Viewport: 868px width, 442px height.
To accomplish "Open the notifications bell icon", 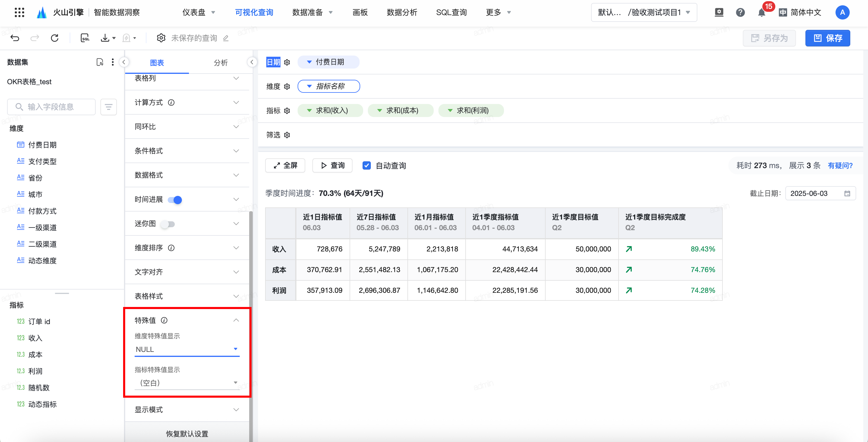I will click(x=761, y=13).
